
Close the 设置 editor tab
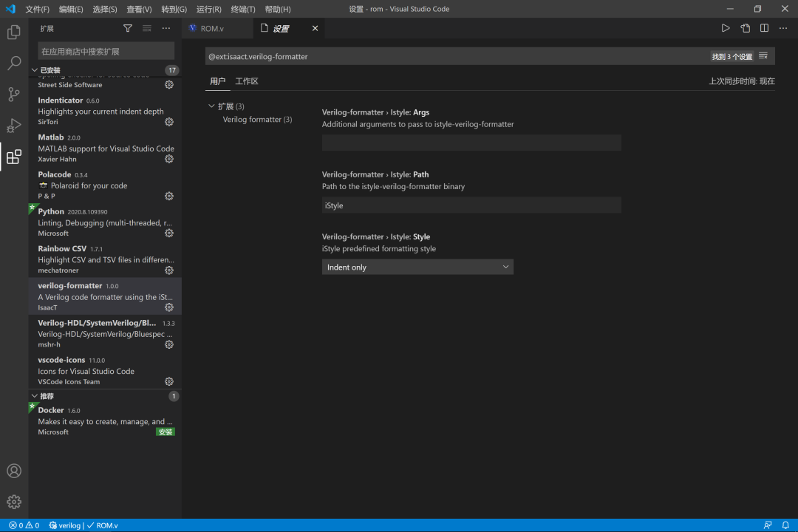click(315, 29)
